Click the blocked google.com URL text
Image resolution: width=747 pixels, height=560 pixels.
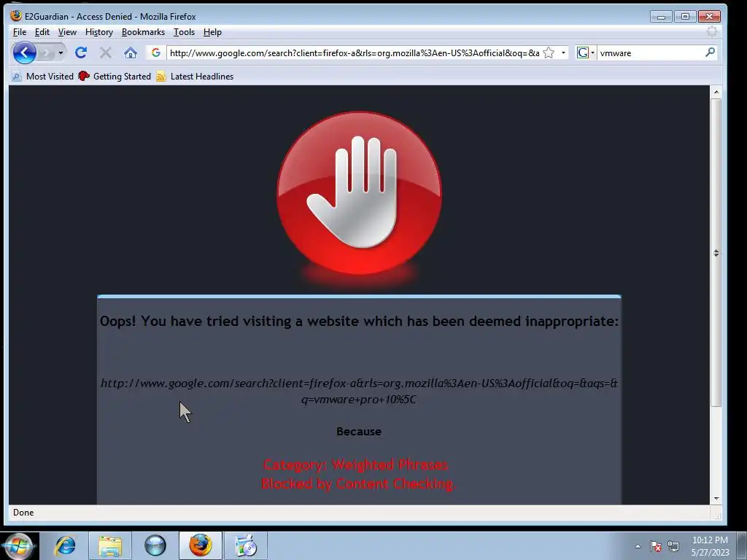[359, 391]
